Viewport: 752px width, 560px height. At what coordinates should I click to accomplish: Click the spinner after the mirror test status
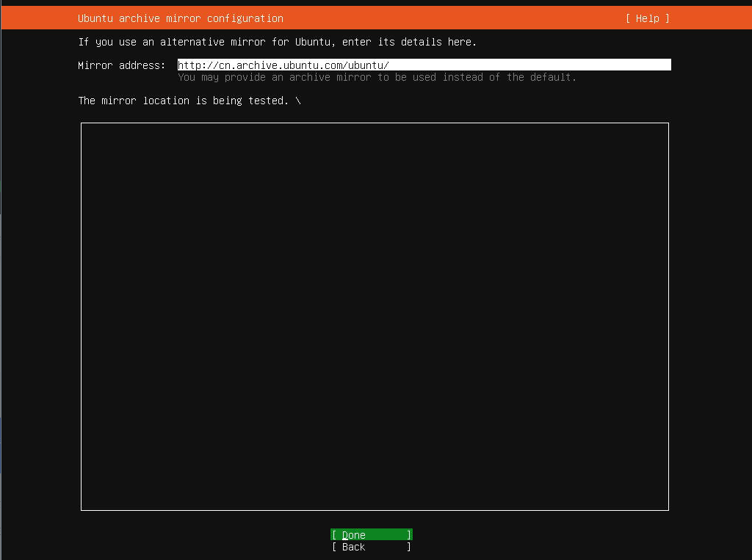point(298,101)
